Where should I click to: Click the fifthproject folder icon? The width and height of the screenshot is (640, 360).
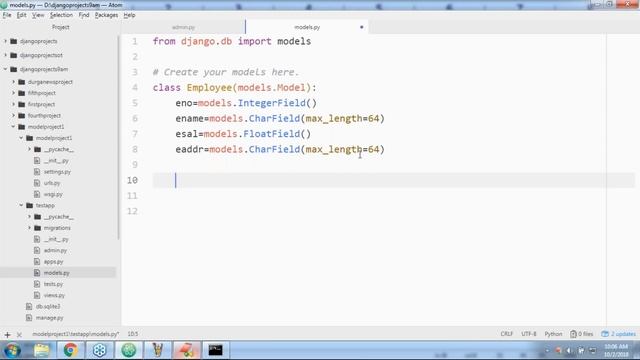(x=22, y=93)
